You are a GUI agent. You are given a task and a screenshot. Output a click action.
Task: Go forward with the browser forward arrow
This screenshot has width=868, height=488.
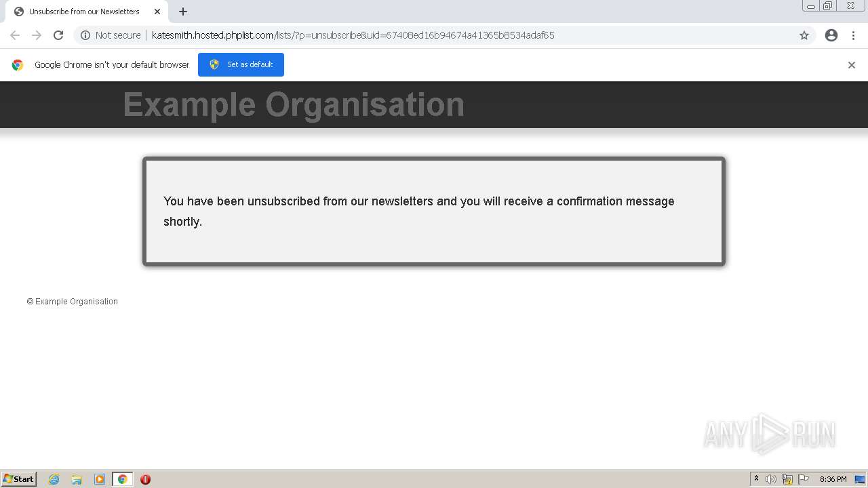(x=37, y=35)
